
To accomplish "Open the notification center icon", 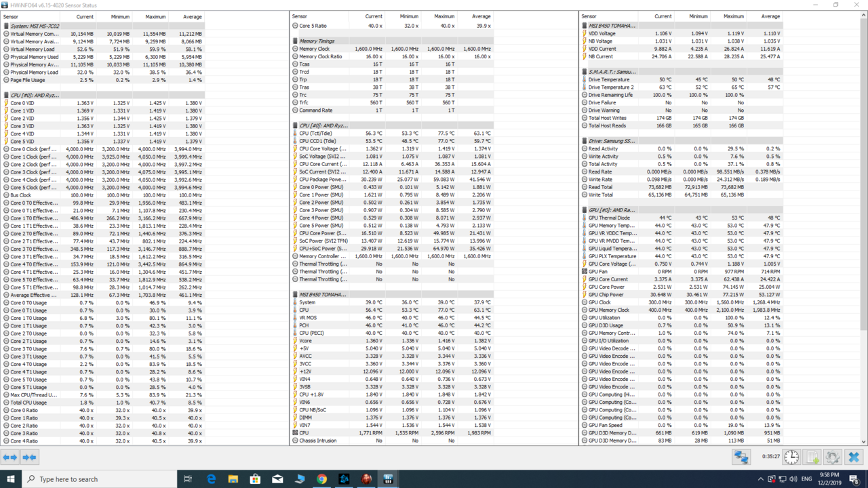I will click(x=854, y=479).
